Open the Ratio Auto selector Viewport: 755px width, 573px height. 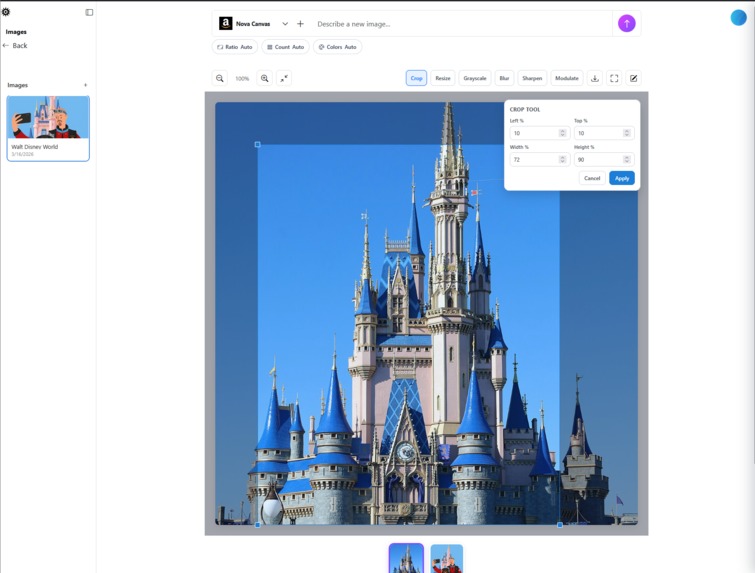click(x=235, y=47)
